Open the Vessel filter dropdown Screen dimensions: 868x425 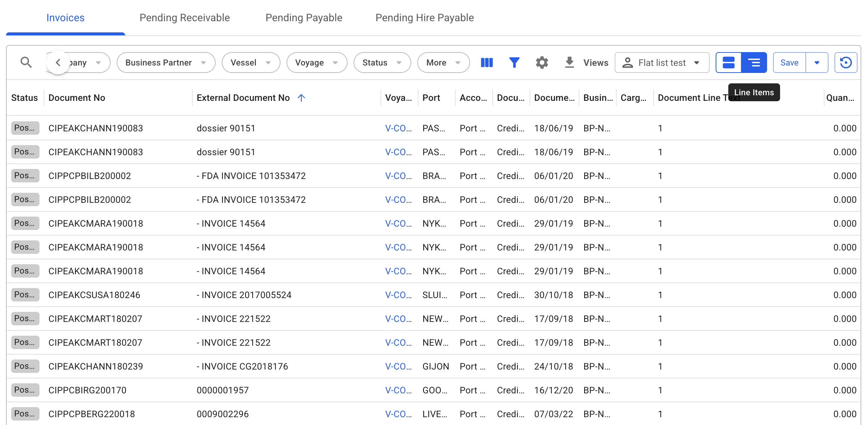pos(251,63)
